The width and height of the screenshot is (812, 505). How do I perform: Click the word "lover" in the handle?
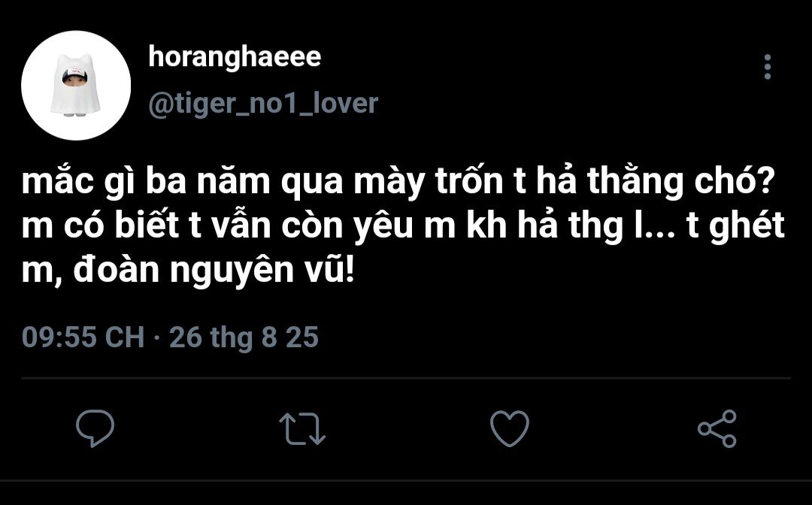tap(339, 103)
